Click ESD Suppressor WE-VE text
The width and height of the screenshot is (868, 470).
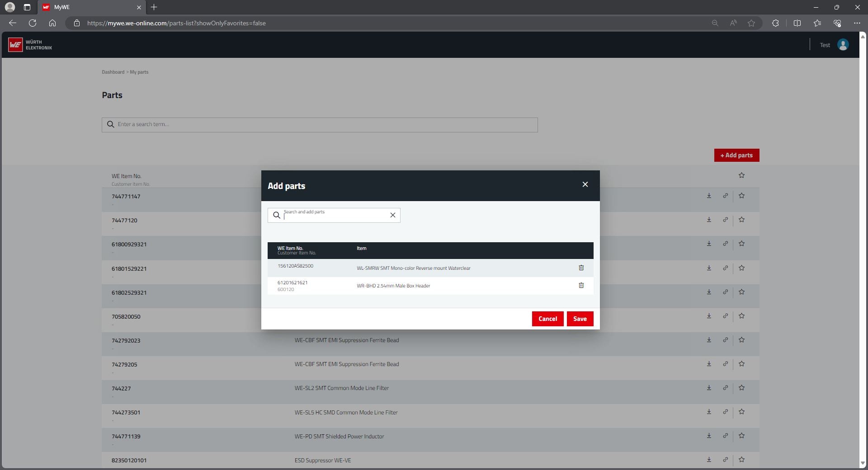pos(323,461)
